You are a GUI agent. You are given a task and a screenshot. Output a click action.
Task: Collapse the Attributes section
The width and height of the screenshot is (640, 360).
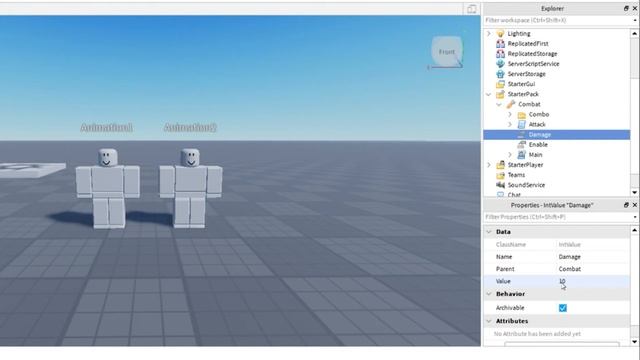click(489, 321)
